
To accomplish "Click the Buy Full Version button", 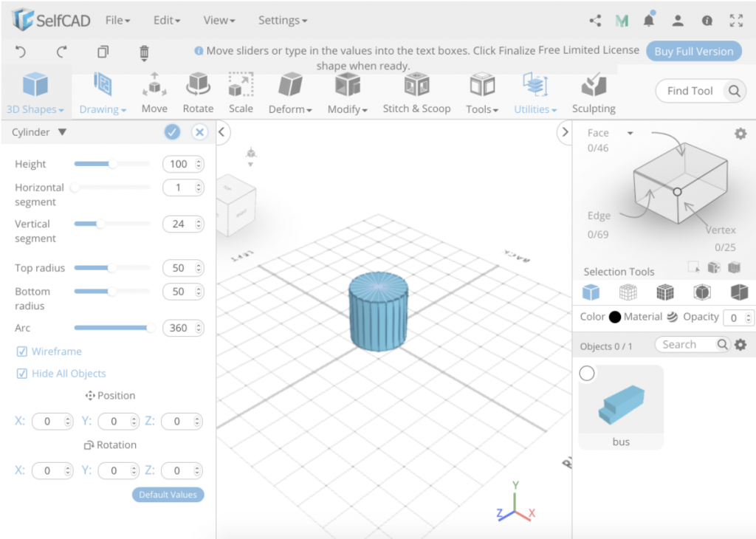I will 695,51.
